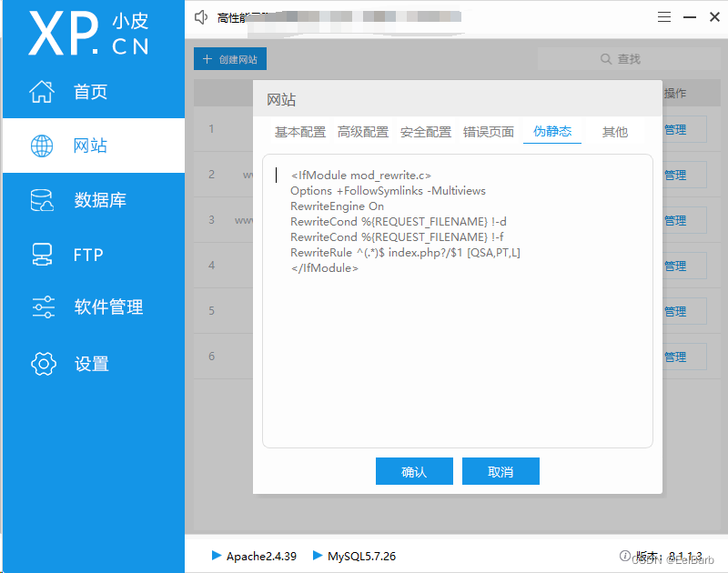Select the 高级配置 tab

pos(362,131)
